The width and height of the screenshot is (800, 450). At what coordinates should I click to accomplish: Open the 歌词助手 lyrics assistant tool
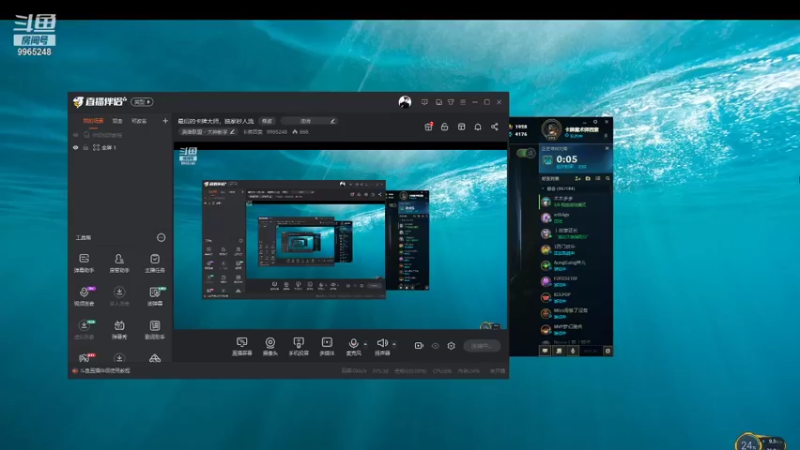coord(155,329)
